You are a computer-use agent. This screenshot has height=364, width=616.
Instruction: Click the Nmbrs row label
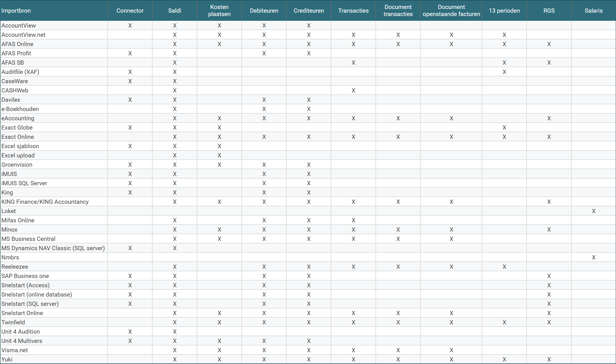(10, 257)
